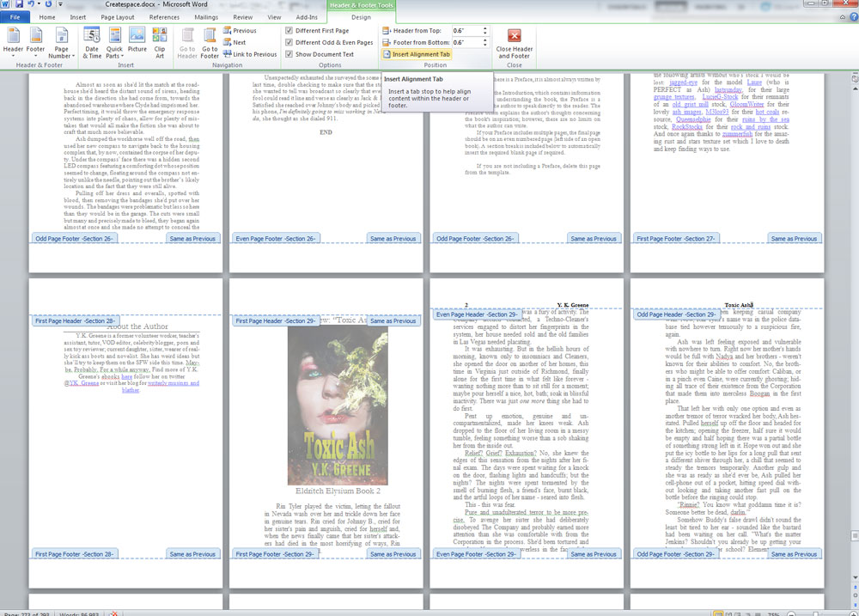Screen dimensions: 859x616
Task: Switch to the Page Layout tab
Action: tap(118, 17)
